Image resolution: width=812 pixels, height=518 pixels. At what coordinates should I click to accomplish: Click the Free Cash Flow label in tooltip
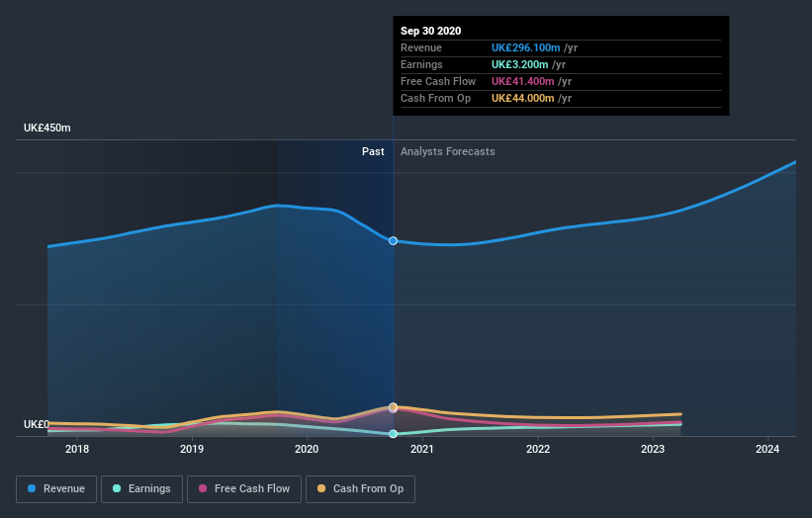point(438,81)
